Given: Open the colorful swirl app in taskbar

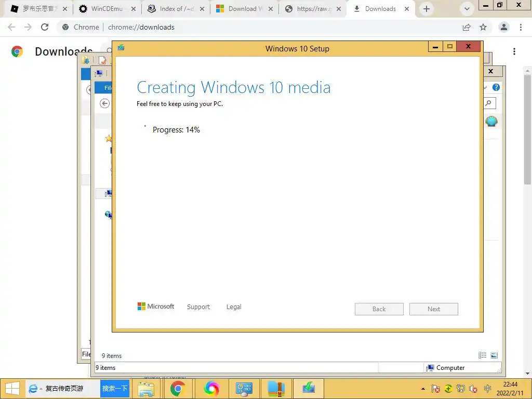Looking at the screenshot, I should pyautogui.click(x=211, y=389).
